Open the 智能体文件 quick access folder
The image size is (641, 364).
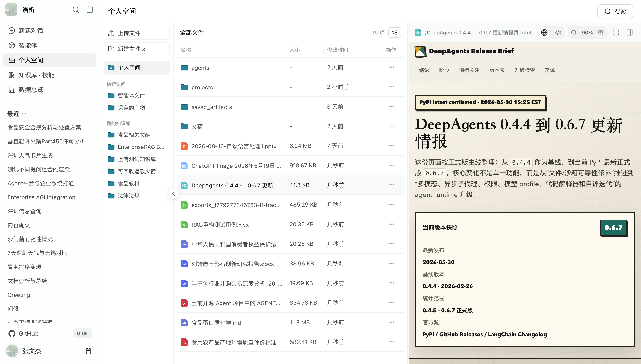click(x=136, y=95)
